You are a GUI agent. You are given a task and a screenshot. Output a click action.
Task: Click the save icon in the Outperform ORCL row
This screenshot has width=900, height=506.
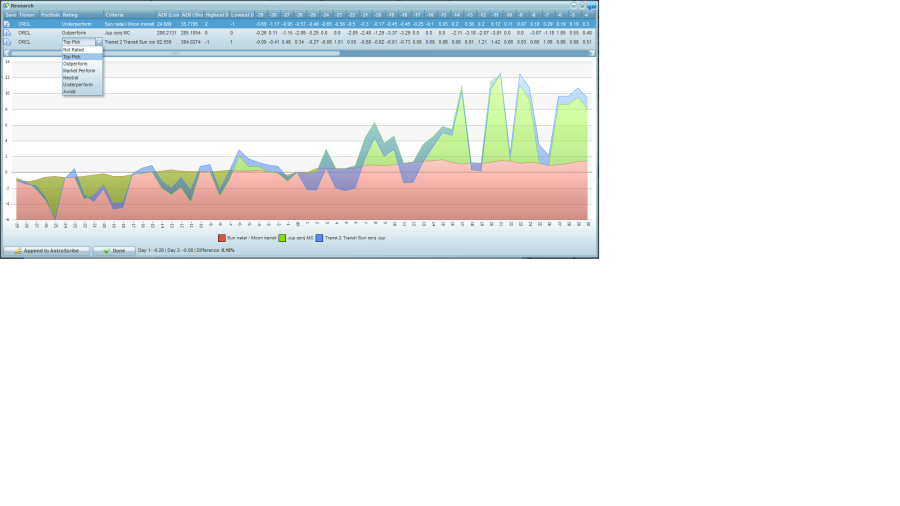point(8,33)
